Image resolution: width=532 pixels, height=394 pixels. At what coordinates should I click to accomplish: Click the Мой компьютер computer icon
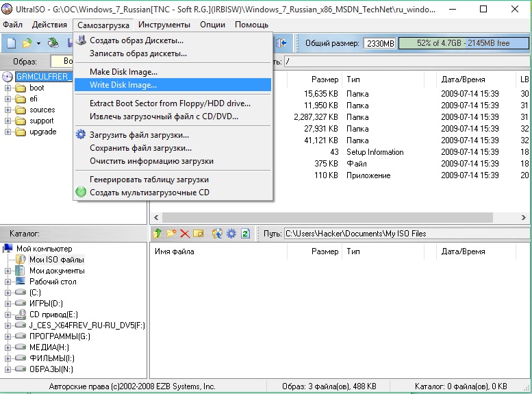click(8, 249)
